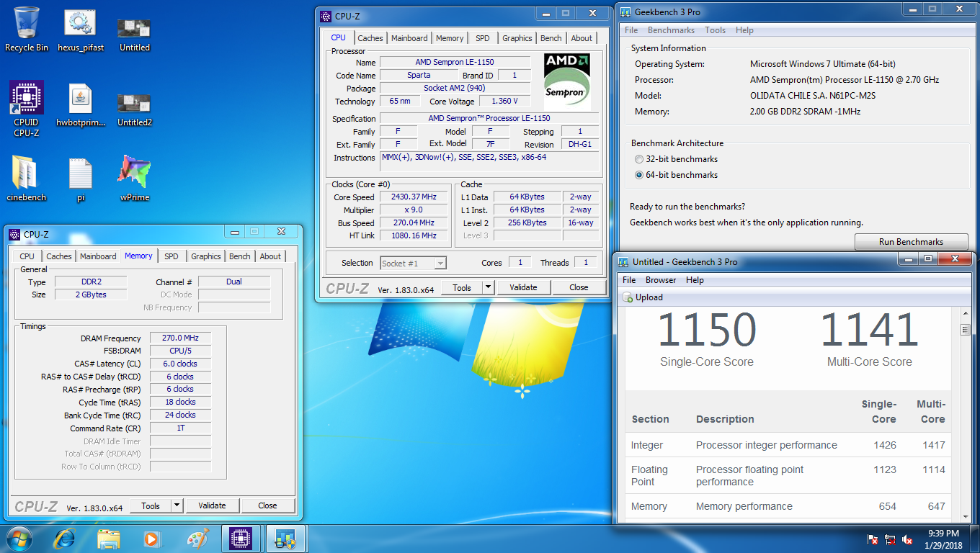The height and width of the screenshot is (553, 980).
Task: Click Close button in CPU-Z Memory window
Action: pyautogui.click(x=267, y=505)
